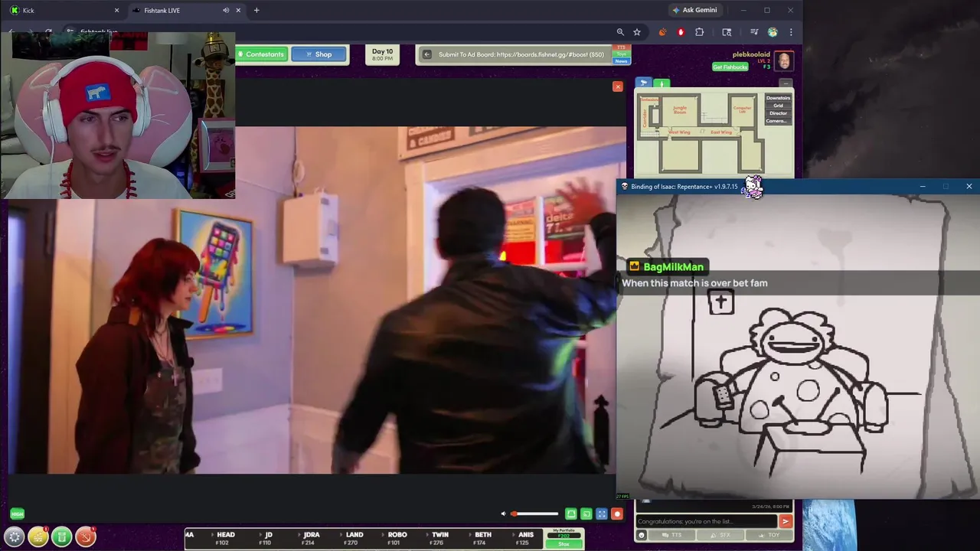
Task: Click Ask Gemini in Chrome
Action: click(694, 10)
